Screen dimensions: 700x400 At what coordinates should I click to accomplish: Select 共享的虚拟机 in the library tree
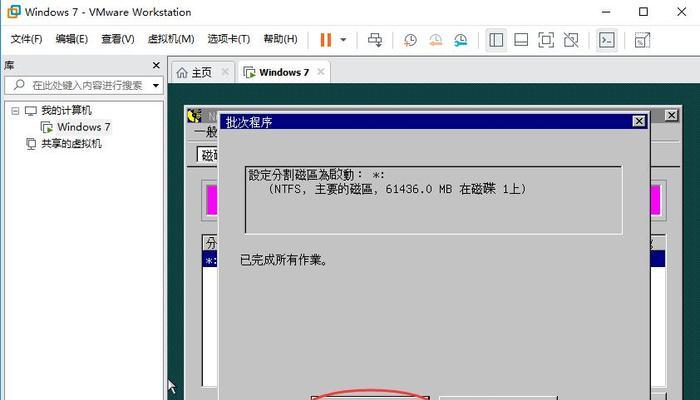(x=71, y=144)
